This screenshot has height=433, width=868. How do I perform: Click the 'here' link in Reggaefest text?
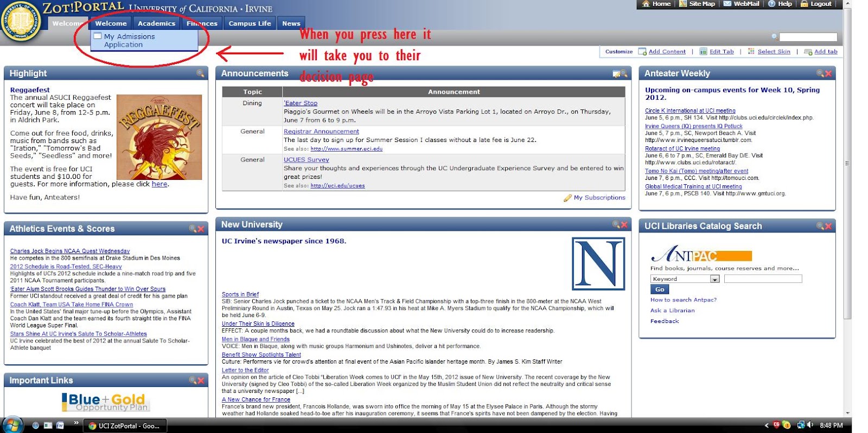coord(159,184)
